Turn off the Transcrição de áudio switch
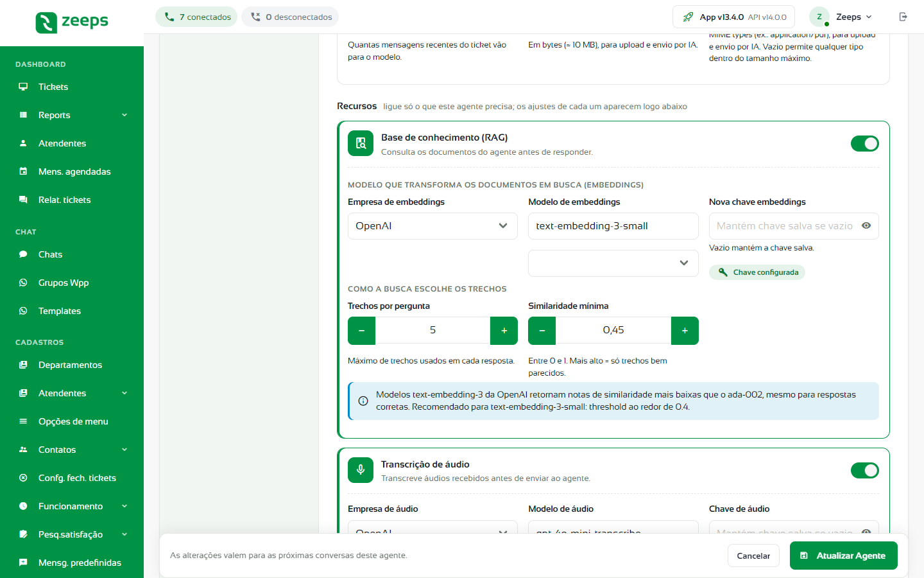Screen dimensions: 924x578 (x=865, y=471)
